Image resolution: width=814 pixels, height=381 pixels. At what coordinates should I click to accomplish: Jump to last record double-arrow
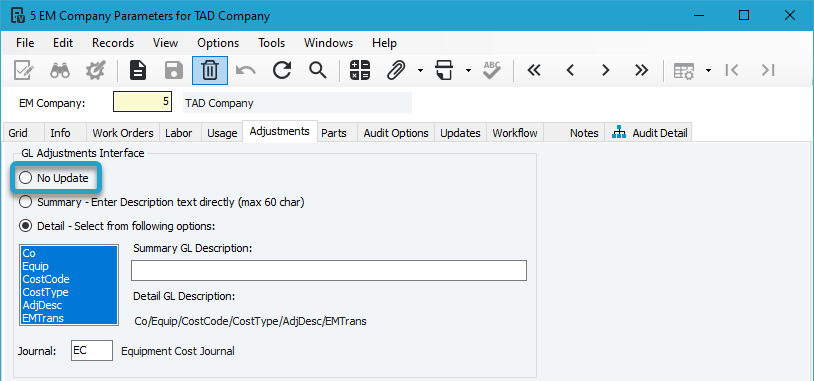pos(642,71)
